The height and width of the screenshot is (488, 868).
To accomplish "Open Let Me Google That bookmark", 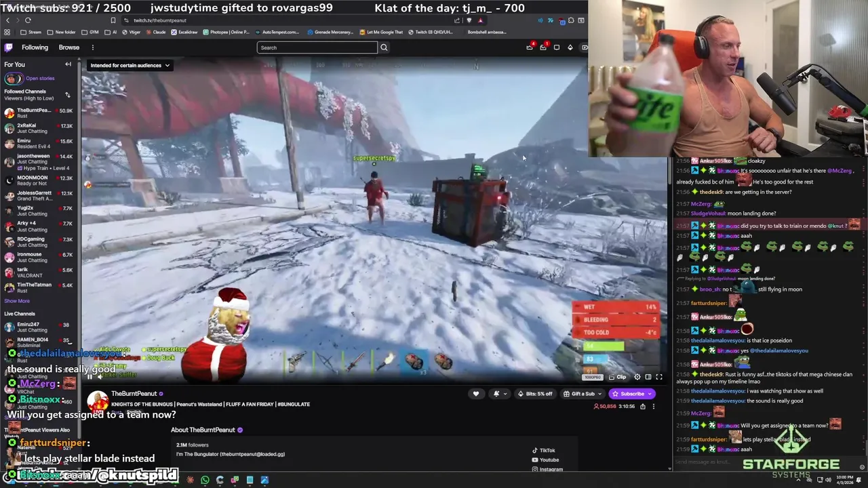I will tap(381, 32).
